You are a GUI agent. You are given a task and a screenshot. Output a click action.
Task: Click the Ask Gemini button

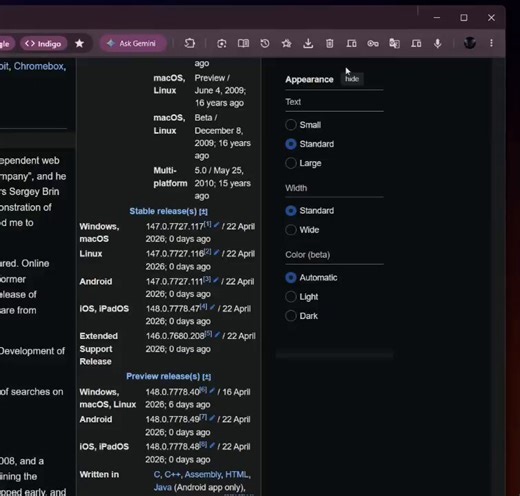point(133,43)
